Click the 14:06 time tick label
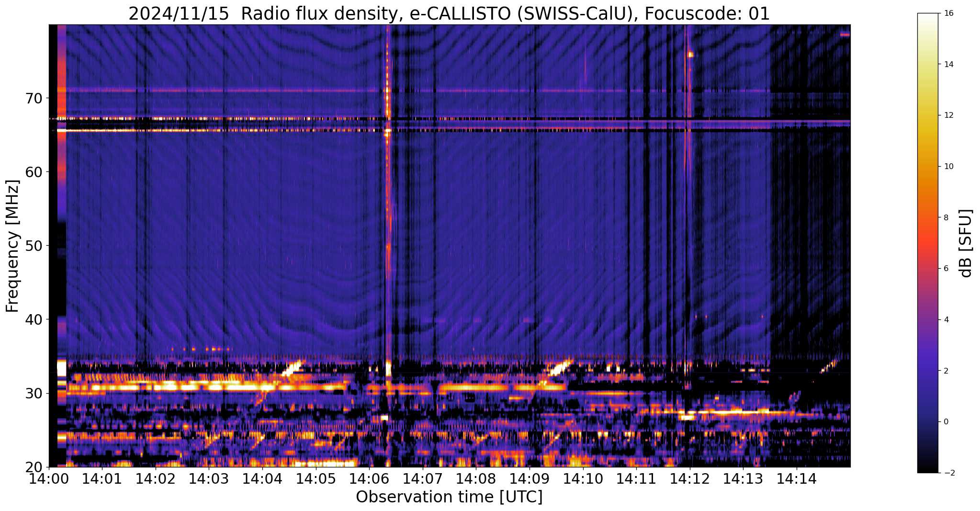The image size is (980, 511). click(369, 478)
